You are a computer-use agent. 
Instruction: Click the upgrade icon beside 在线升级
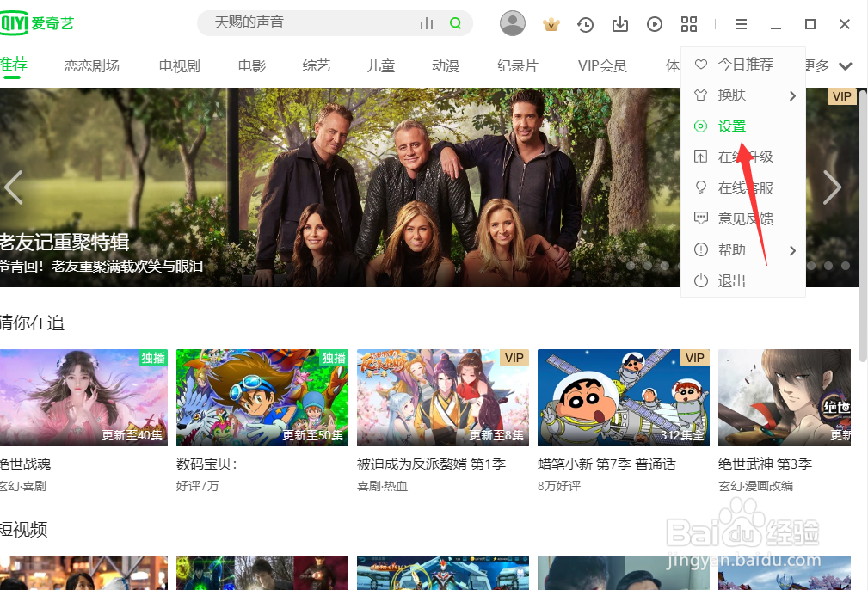pos(701,157)
